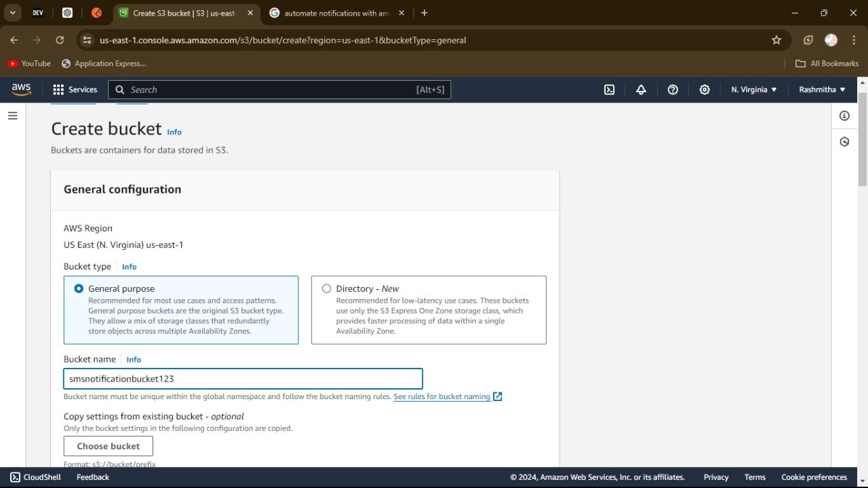Reload the page
The image size is (868, 488).
tap(60, 40)
